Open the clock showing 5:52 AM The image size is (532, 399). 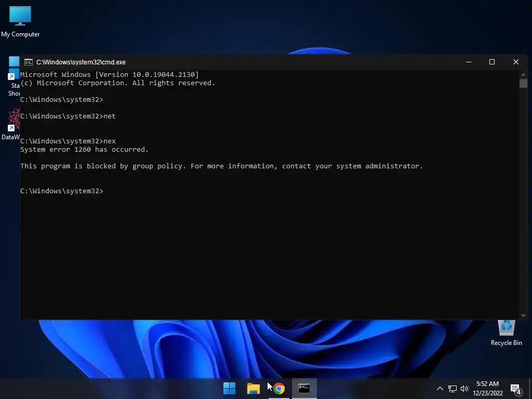tap(488, 389)
